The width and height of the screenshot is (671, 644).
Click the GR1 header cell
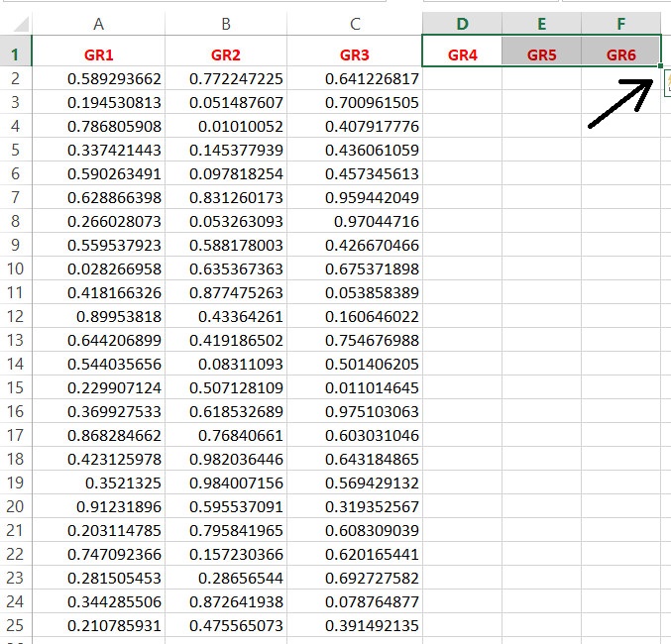point(98,54)
